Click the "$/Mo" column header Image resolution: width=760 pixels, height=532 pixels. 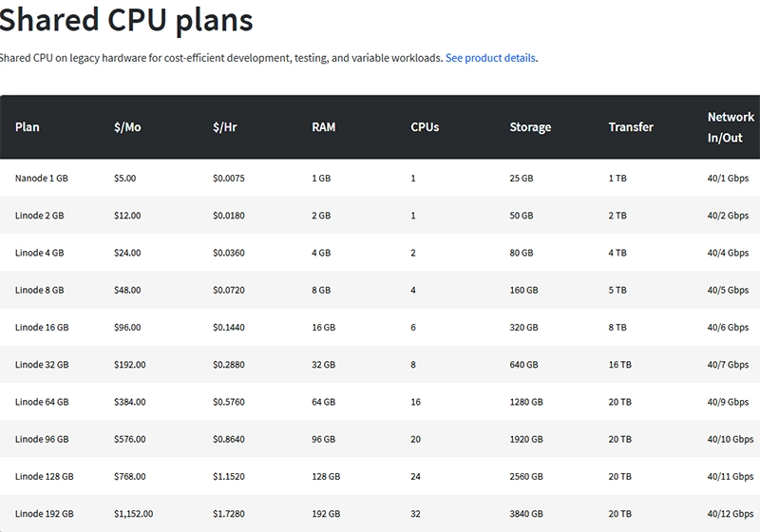pos(127,127)
